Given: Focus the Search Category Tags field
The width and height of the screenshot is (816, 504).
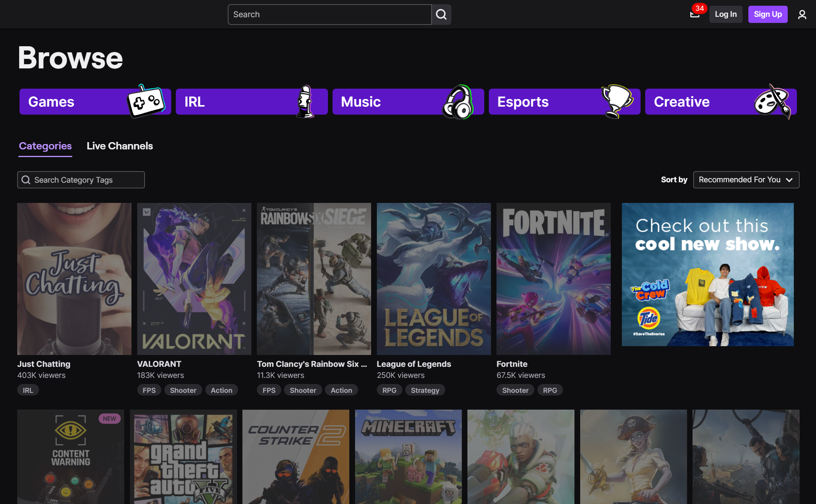Looking at the screenshot, I should [x=81, y=180].
